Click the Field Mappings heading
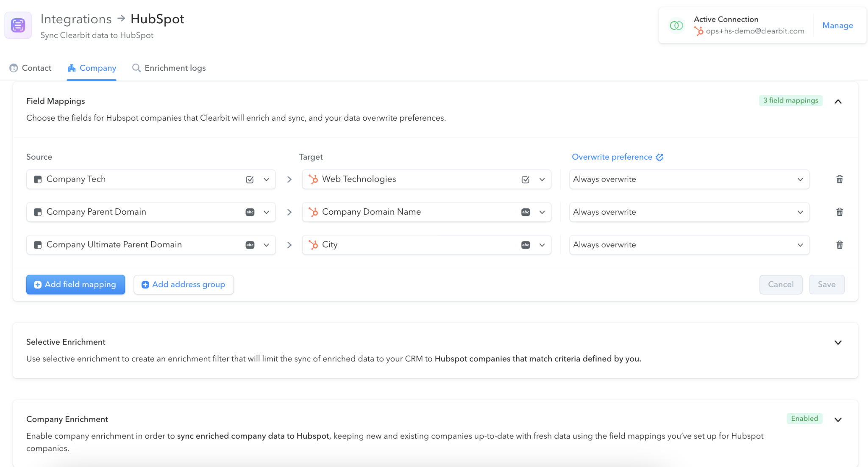This screenshot has width=868, height=467. [56, 101]
